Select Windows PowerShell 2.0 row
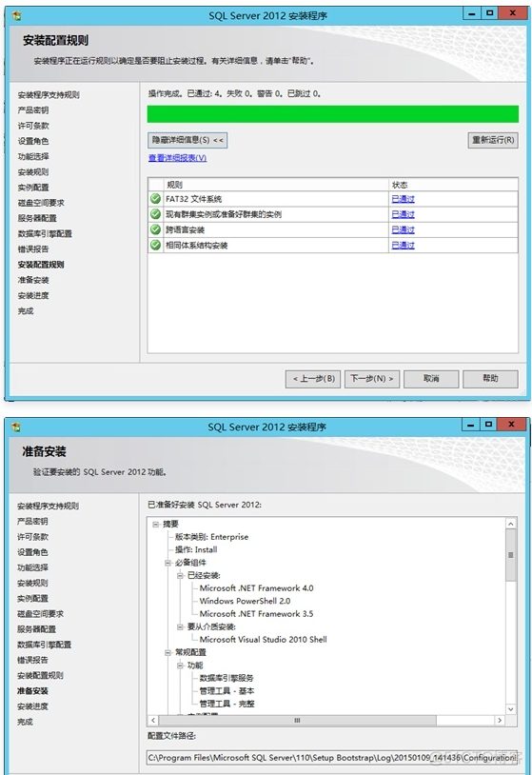This screenshot has height=775, width=532. pyautogui.click(x=245, y=601)
